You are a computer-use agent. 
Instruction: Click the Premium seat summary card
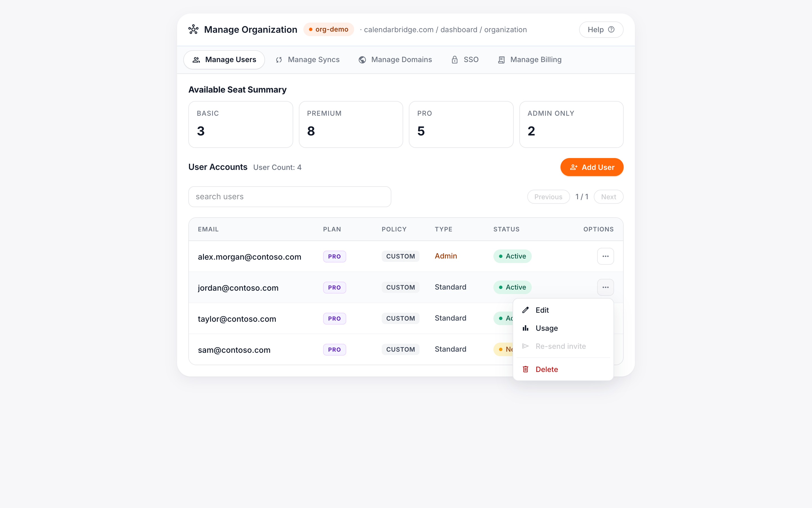click(x=351, y=124)
